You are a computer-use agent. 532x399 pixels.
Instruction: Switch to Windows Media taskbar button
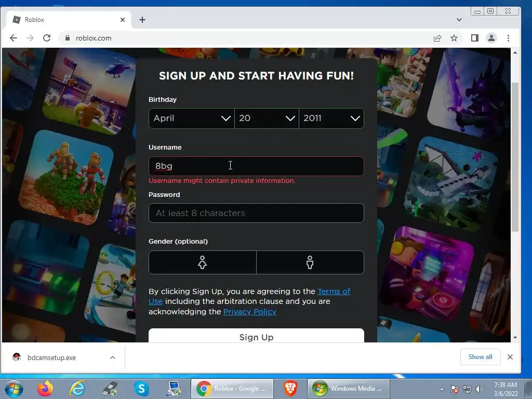tap(349, 389)
